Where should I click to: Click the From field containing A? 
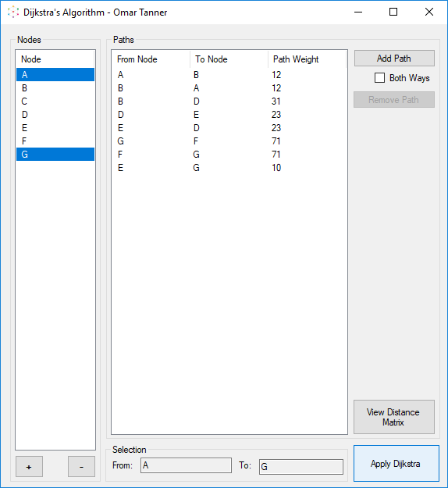[186, 465]
